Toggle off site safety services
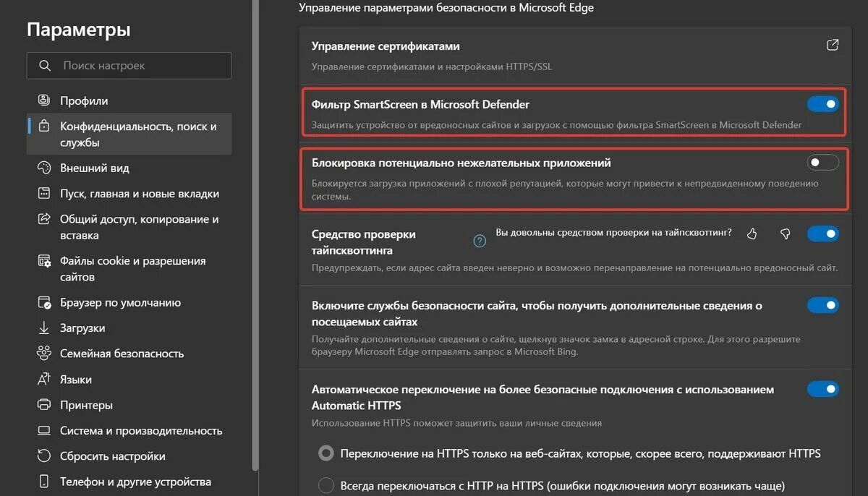This screenshot has width=868, height=496. pyautogui.click(x=822, y=306)
